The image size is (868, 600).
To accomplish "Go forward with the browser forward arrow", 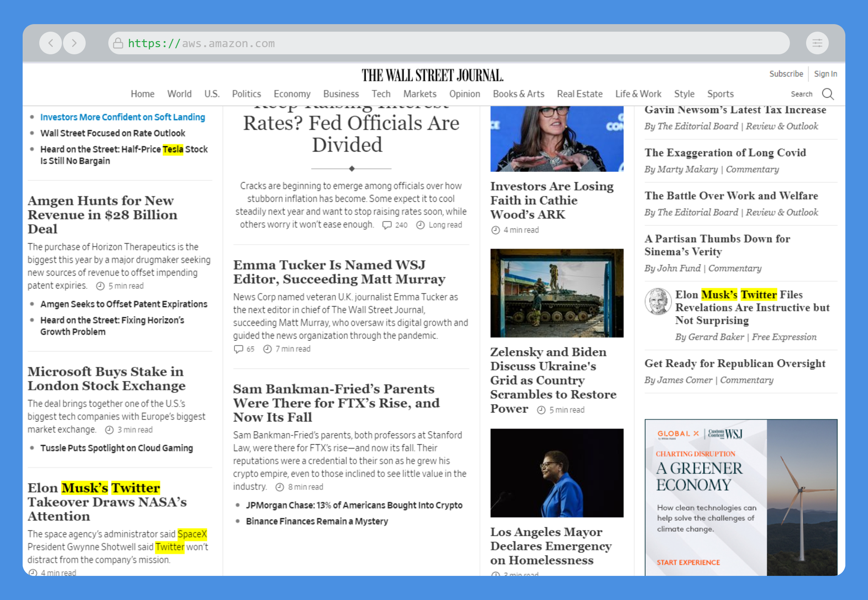I will [x=74, y=43].
